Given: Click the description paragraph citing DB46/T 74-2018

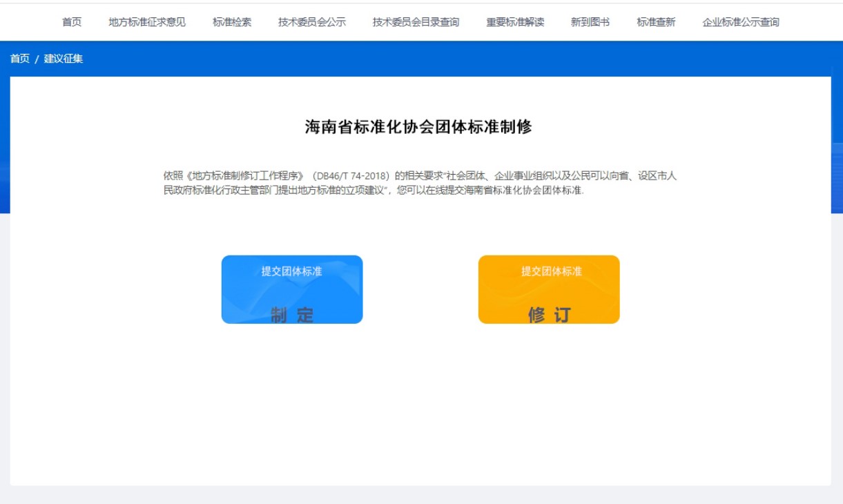Looking at the screenshot, I should (x=420, y=183).
